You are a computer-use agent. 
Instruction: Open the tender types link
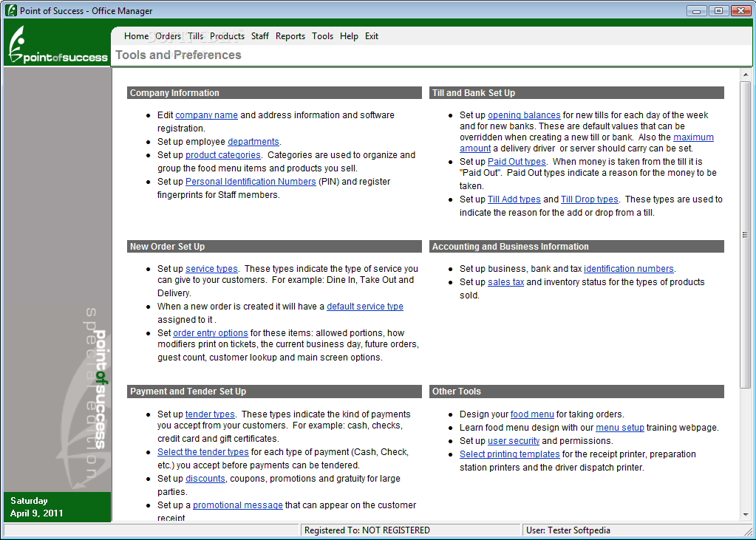coord(210,414)
